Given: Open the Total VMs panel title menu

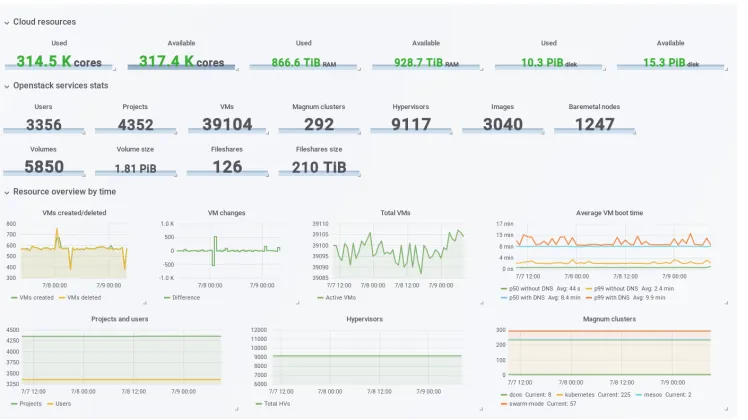Looking at the screenshot, I should pos(395,213).
